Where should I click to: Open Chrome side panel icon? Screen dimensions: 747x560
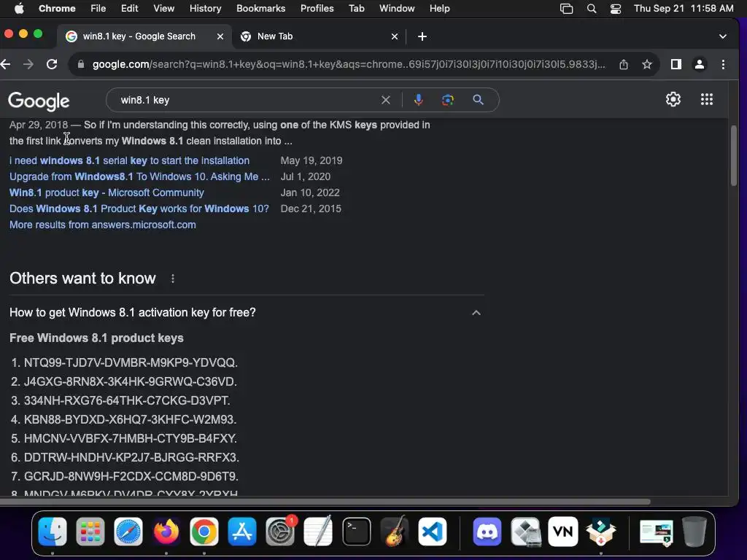676,64
